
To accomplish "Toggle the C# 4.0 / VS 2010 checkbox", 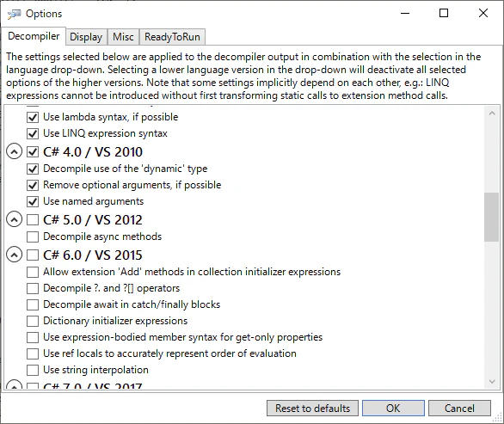I will pos(33,151).
